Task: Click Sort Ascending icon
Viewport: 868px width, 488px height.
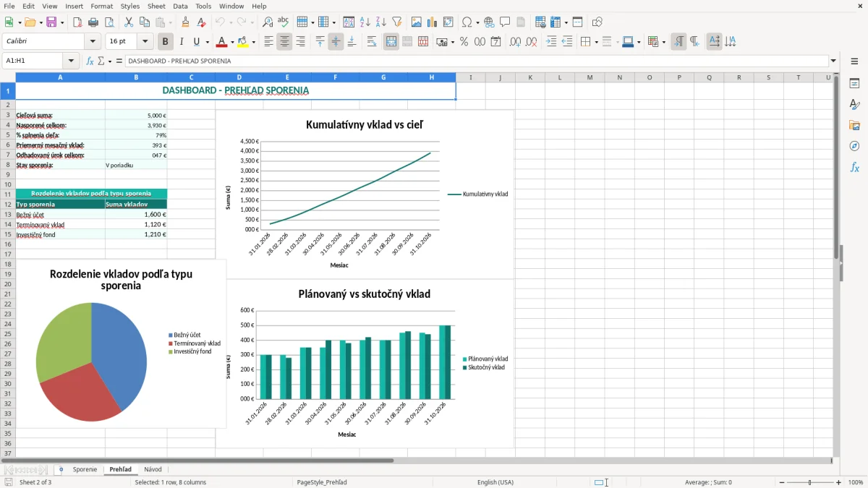Action: coord(365,22)
